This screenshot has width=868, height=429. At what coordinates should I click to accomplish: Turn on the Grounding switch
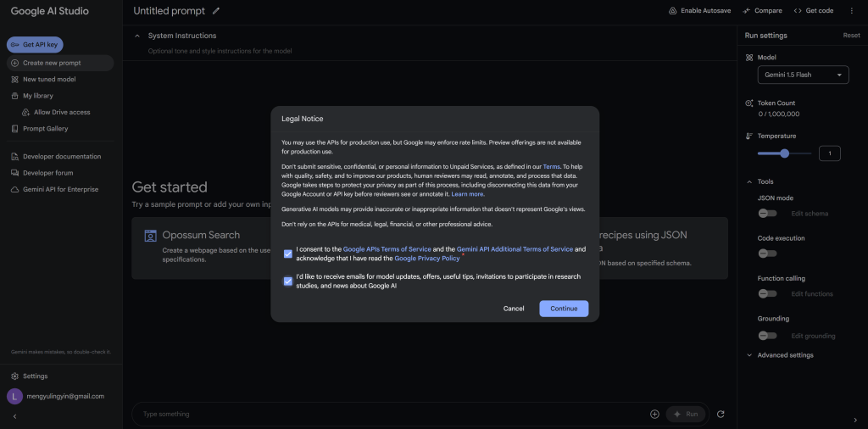point(767,336)
